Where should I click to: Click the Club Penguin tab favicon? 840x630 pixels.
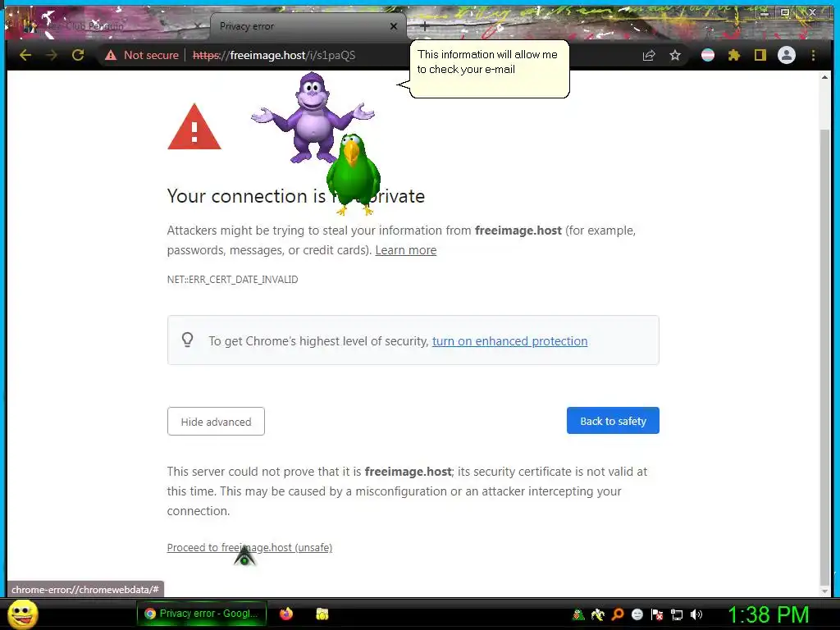click(x=28, y=25)
